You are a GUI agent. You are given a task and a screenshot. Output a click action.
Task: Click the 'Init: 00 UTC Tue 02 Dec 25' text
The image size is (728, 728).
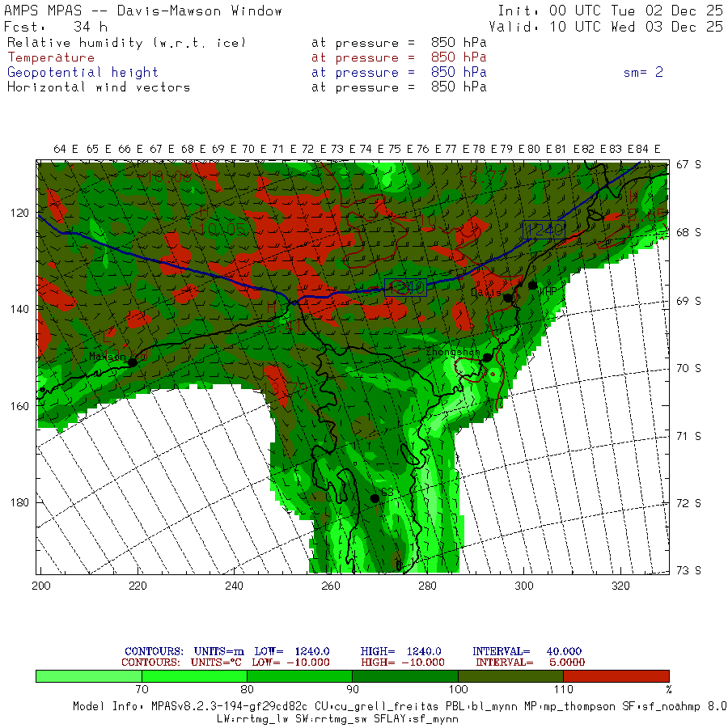[x=610, y=11]
